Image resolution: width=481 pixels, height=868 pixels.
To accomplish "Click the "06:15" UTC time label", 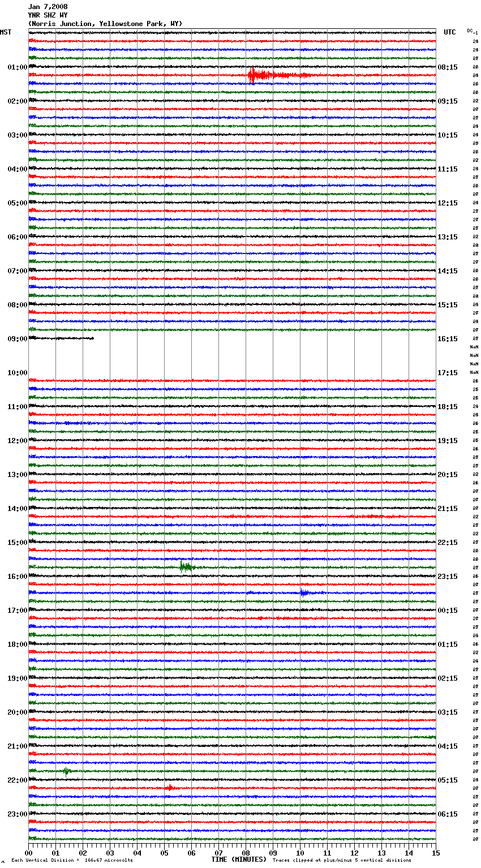I will pos(448,814).
